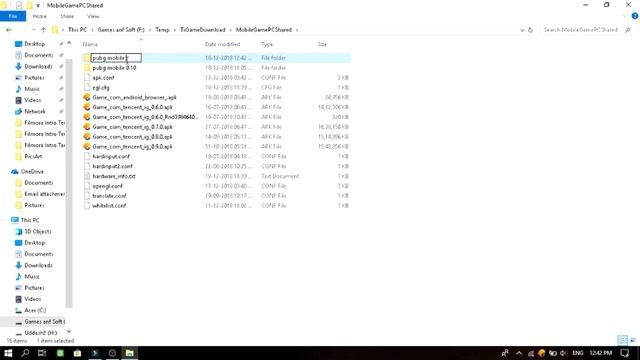Show hidden system tray icons

[x=519, y=353]
